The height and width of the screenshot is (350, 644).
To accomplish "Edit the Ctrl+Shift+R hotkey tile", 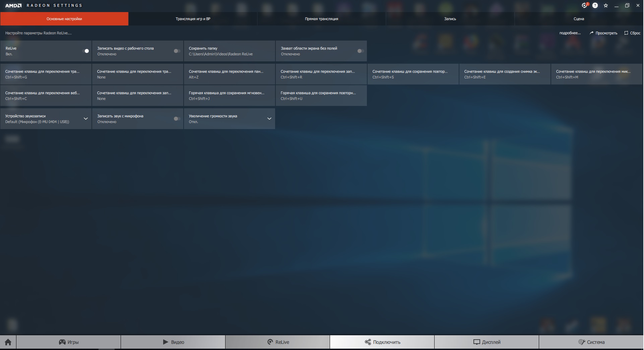I will click(321, 74).
